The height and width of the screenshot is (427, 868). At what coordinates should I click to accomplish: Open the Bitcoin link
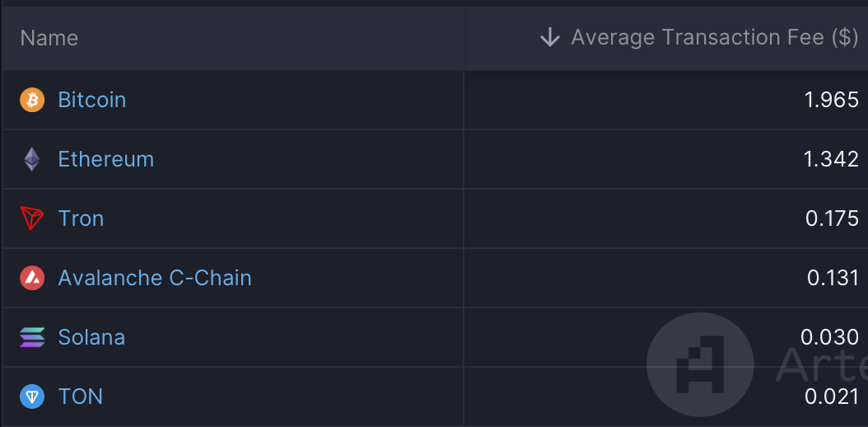pyautogui.click(x=92, y=101)
